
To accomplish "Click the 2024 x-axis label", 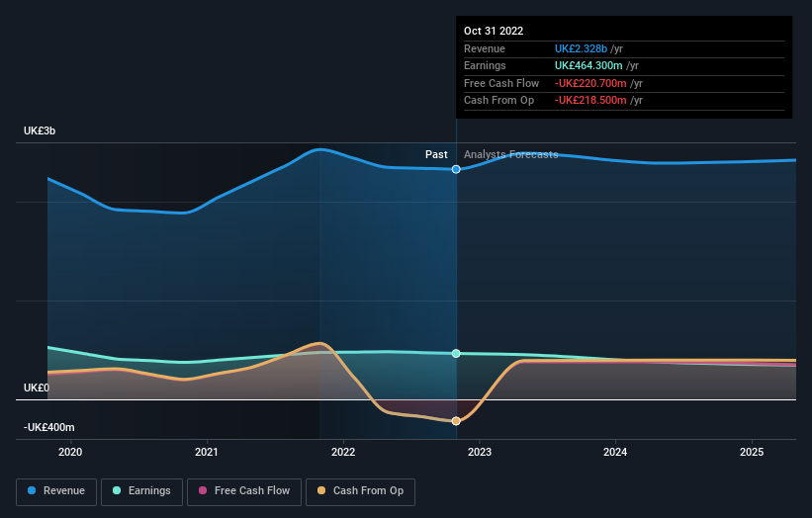I will tap(615, 453).
